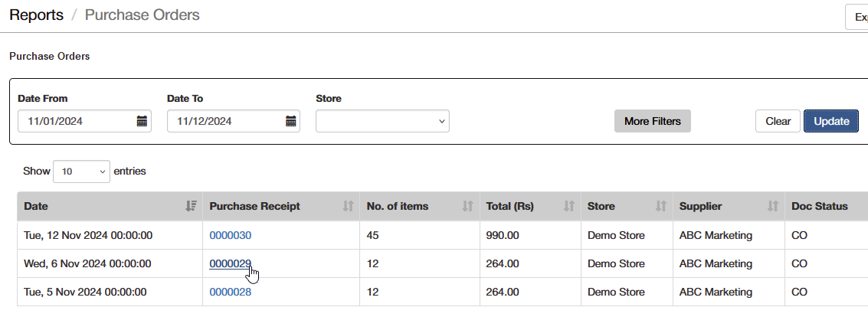
Task: Sort Purchase Receipt column using sort arrows
Action: point(348,206)
